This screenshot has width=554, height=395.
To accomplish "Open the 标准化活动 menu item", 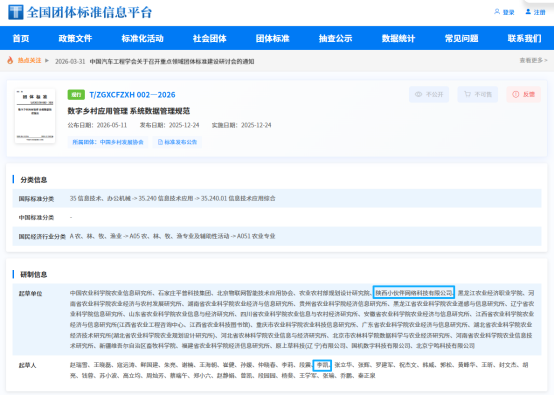I will point(142,38).
